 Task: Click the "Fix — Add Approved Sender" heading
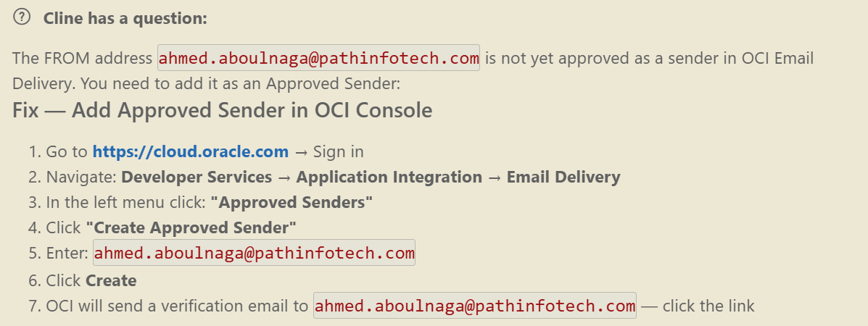tap(222, 111)
